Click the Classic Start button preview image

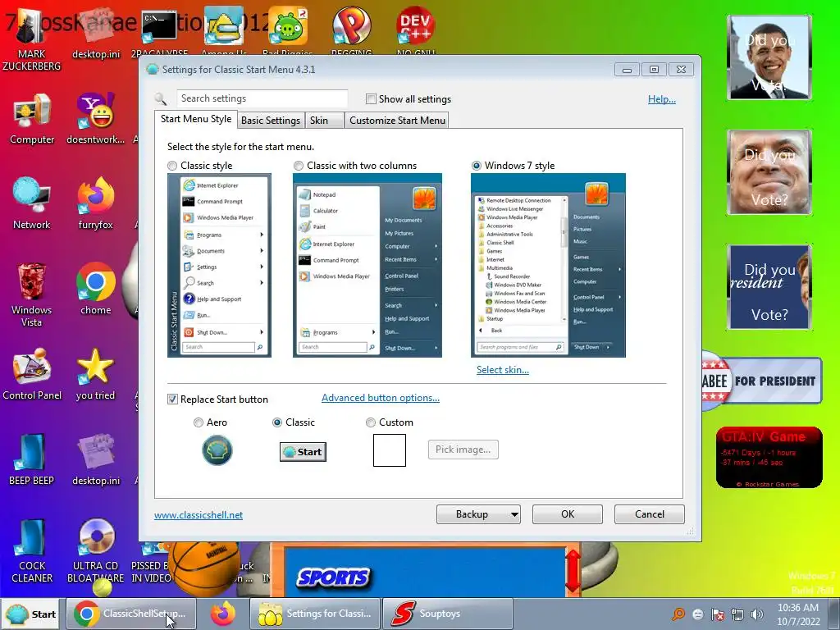(x=303, y=452)
